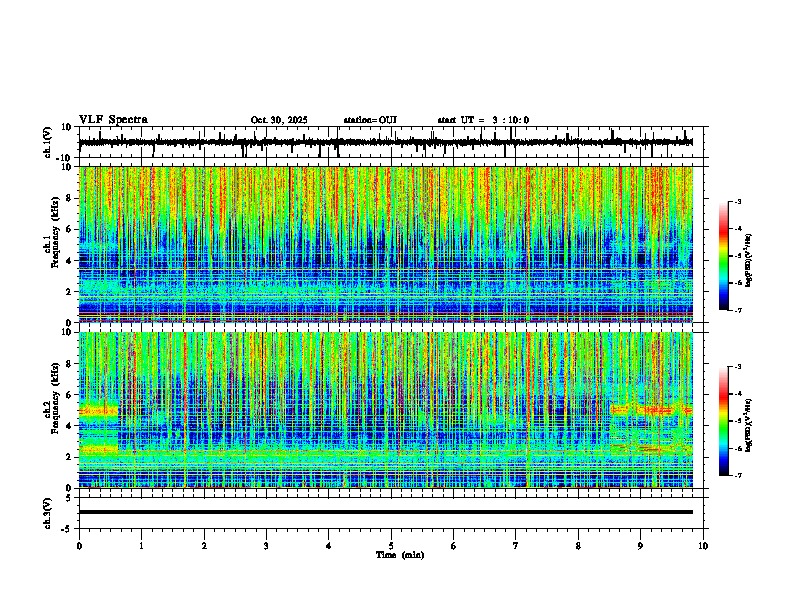Click the time axis tick label "3"
792x612 pixels.
[266, 546]
